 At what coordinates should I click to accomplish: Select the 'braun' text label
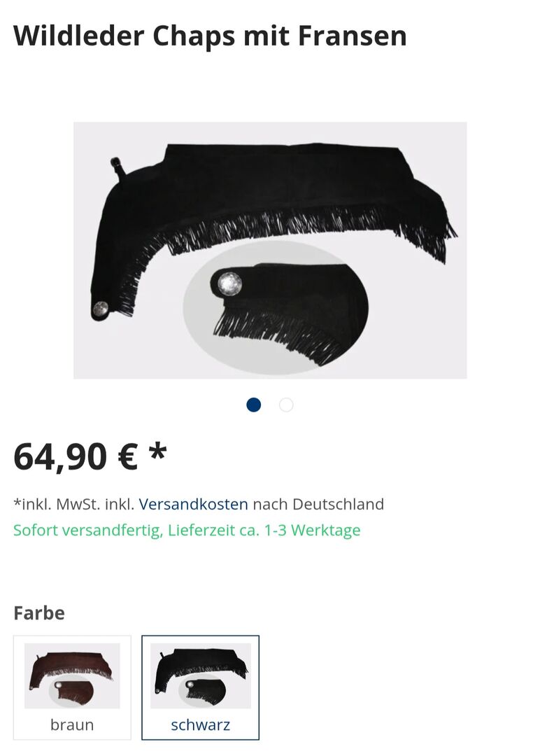click(72, 724)
